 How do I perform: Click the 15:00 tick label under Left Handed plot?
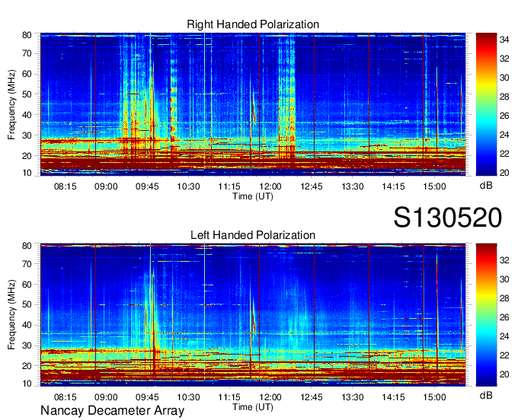[434, 397]
